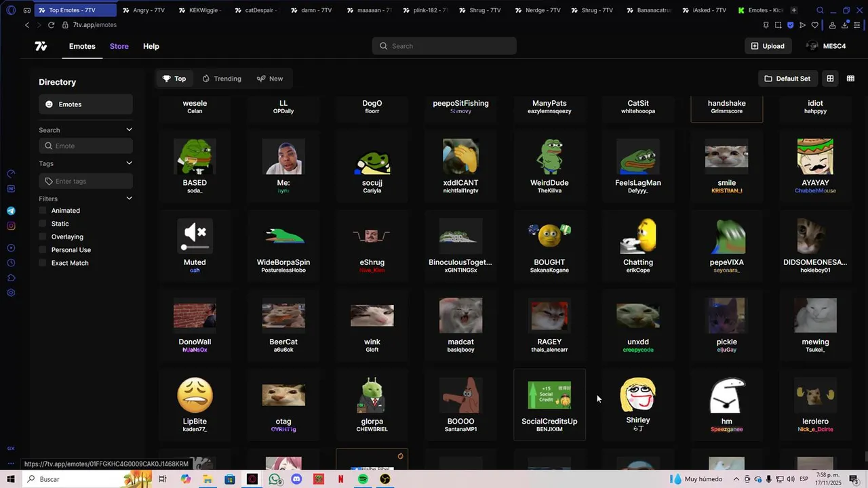Click the handshake emote title
The image size is (868, 488).
coord(727,103)
